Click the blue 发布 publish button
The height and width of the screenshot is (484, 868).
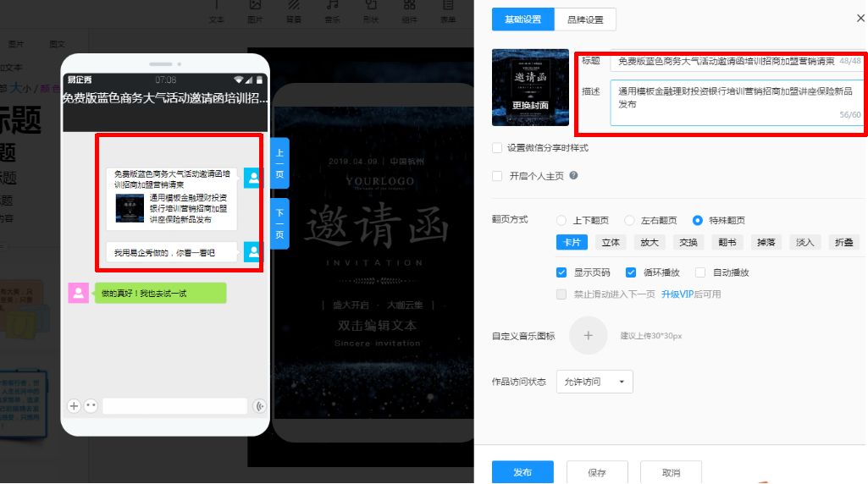click(x=522, y=472)
